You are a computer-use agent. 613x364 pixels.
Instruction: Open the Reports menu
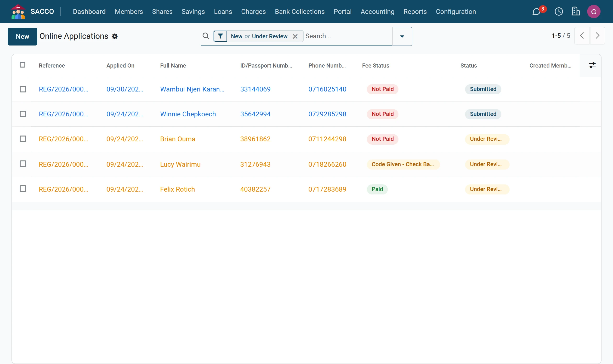click(x=415, y=11)
